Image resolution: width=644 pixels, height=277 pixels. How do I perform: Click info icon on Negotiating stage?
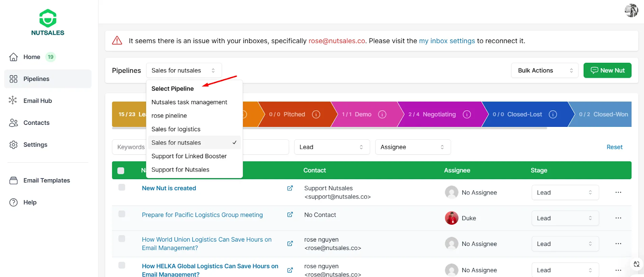pyautogui.click(x=466, y=114)
